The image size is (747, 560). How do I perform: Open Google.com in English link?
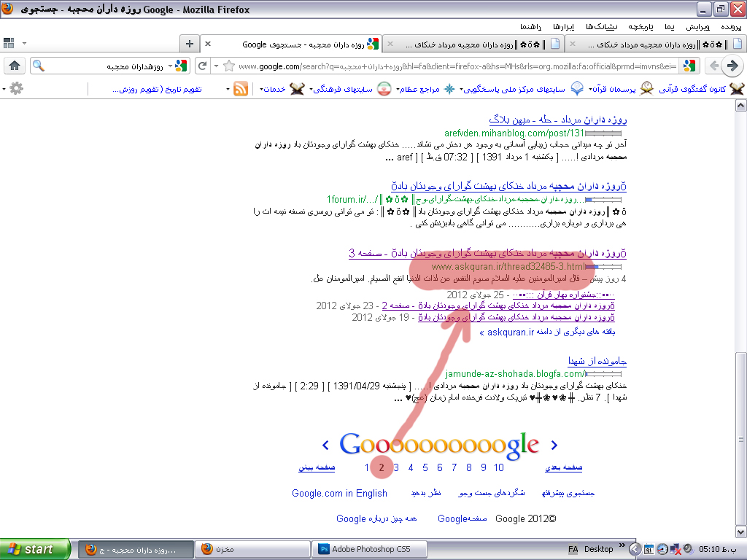pyautogui.click(x=340, y=494)
